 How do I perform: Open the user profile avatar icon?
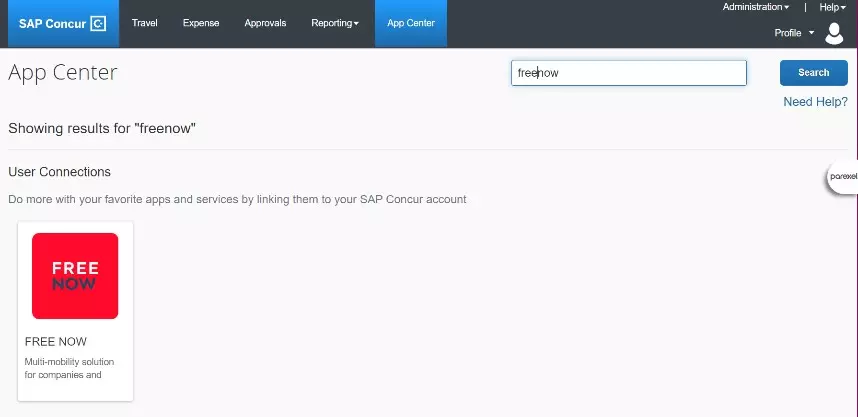[834, 33]
